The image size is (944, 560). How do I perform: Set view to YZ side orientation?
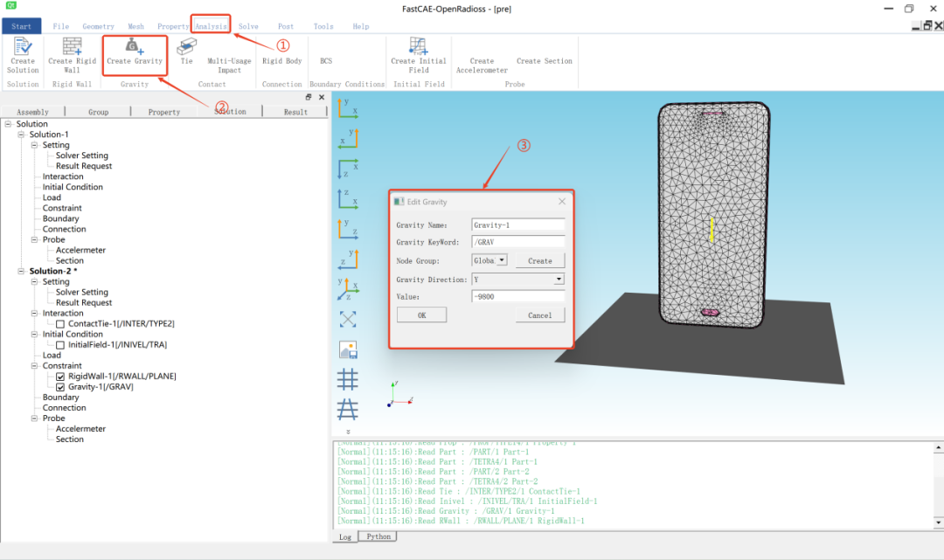[x=347, y=229]
